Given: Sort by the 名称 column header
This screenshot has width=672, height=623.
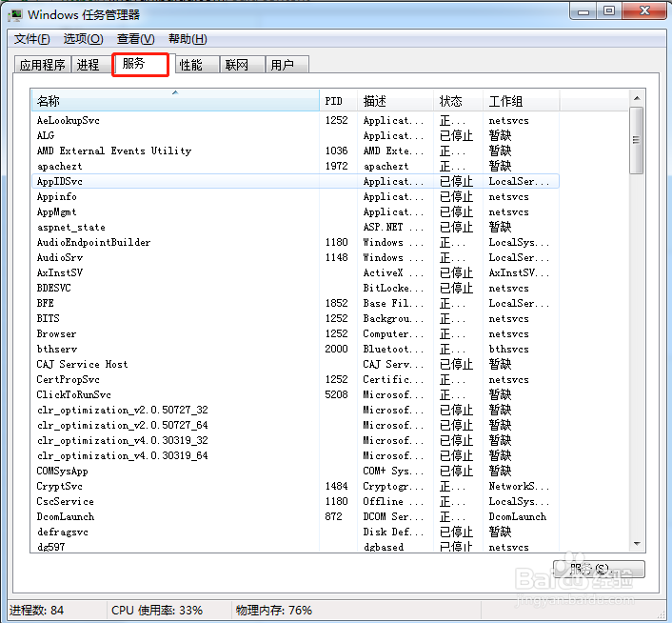Looking at the screenshot, I should pos(175,101).
